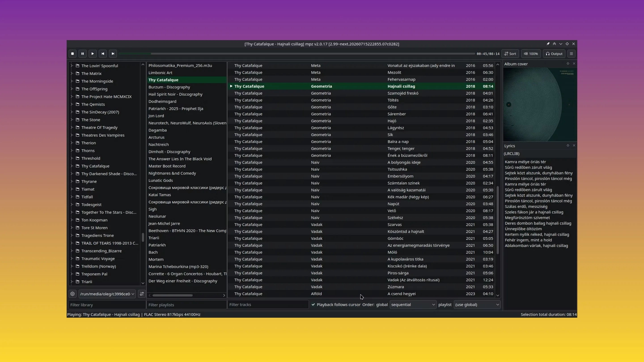
Task: Open the library path dropdown
Action: pos(107,294)
